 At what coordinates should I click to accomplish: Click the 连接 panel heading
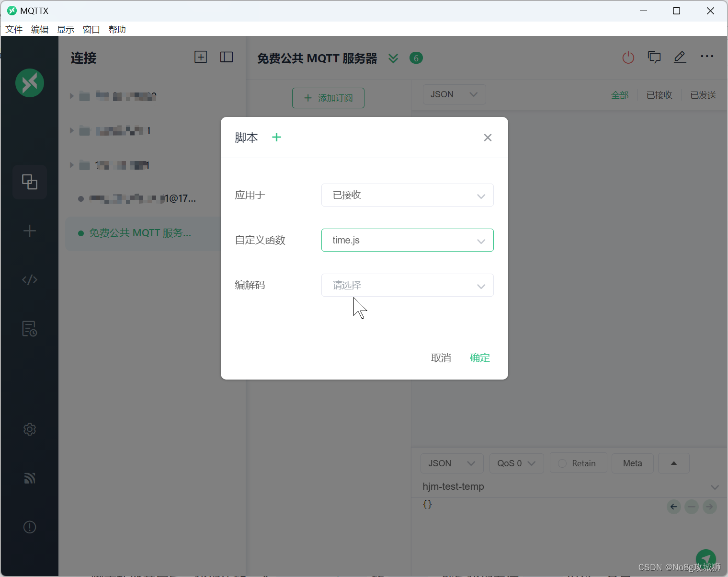click(x=84, y=58)
